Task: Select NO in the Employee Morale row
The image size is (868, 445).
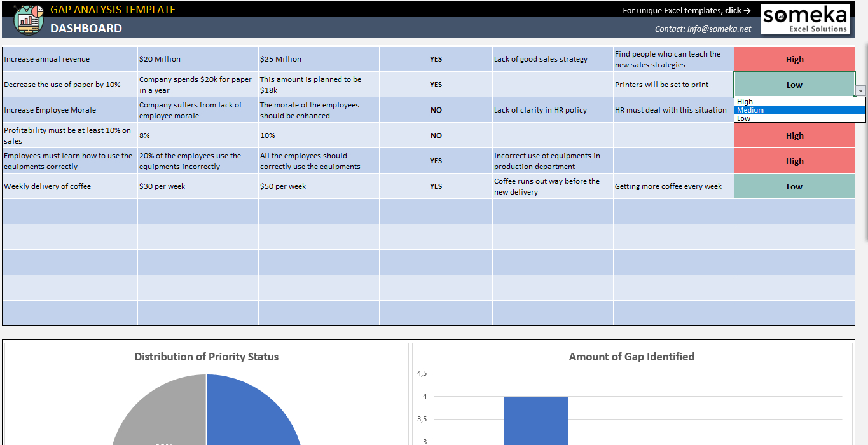Action: click(x=436, y=110)
